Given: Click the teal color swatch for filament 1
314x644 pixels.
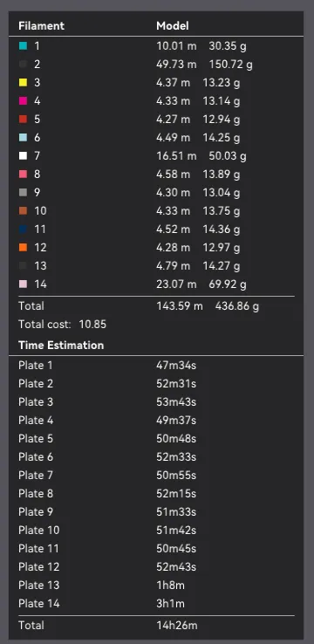Looking at the screenshot, I should [x=23, y=46].
